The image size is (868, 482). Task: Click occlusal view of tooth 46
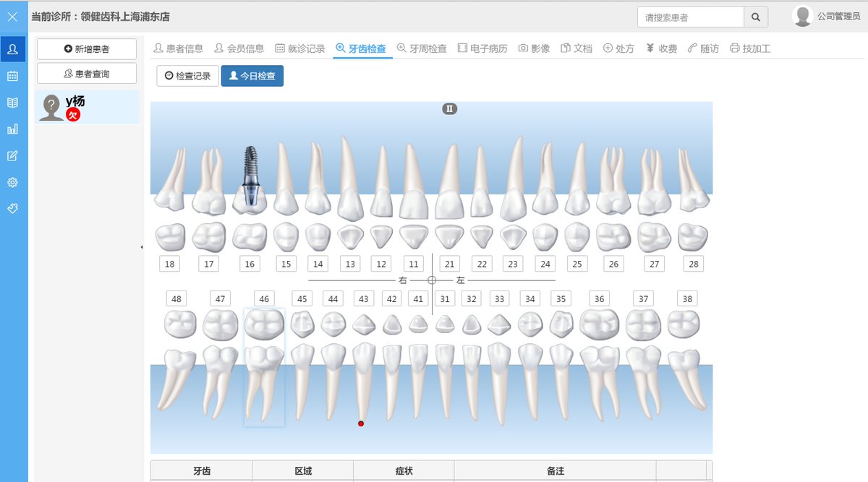(264, 324)
